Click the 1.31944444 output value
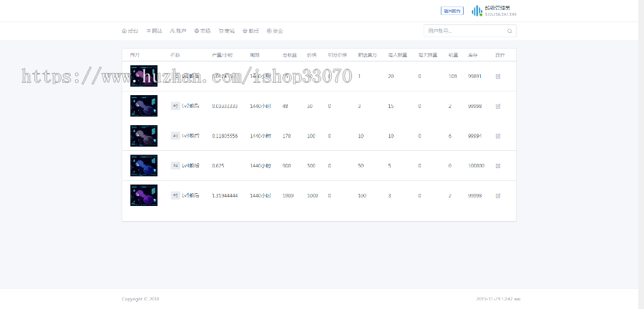 225,196
